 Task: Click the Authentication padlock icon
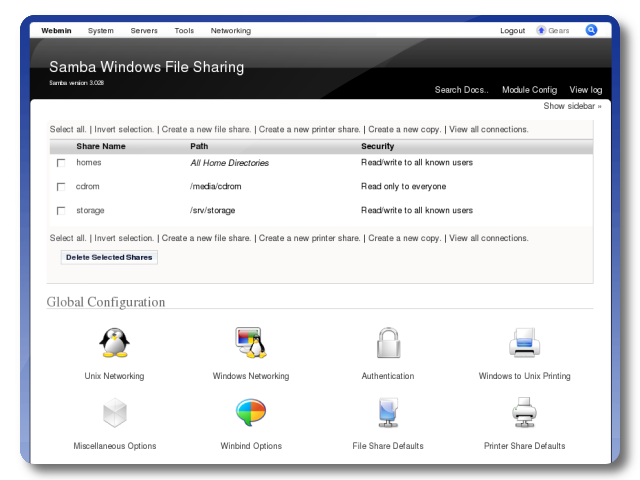[x=387, y=343]
